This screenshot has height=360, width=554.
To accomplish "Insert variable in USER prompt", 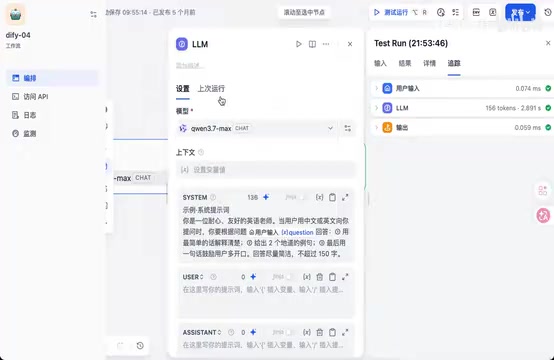I will 307,277.
